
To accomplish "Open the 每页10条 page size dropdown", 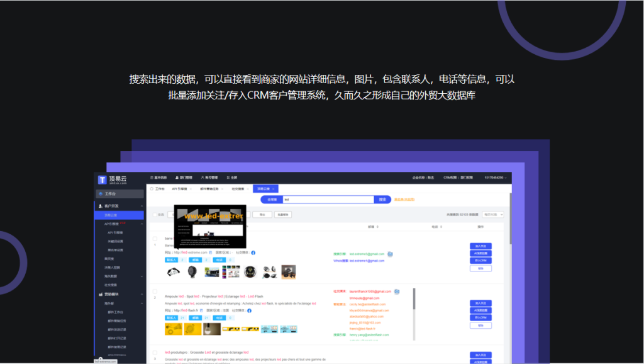I will click(492, 215).
